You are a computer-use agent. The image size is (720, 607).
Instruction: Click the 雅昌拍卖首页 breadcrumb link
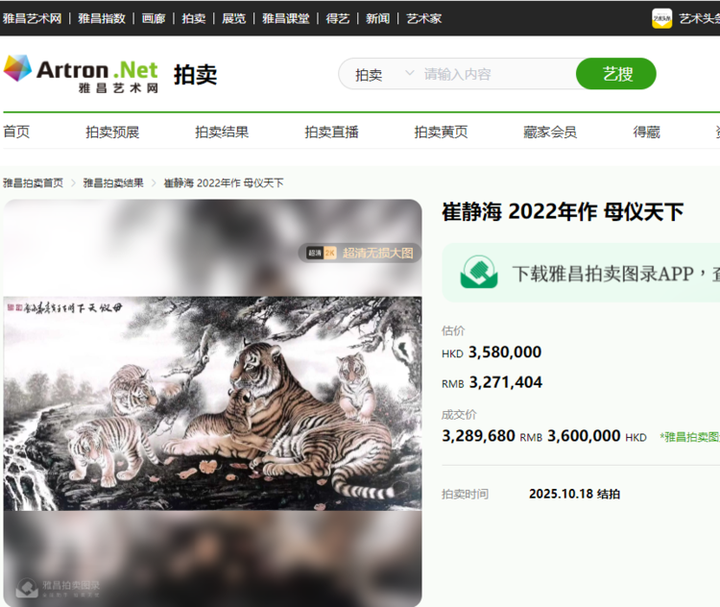click(x=33, y=183)
